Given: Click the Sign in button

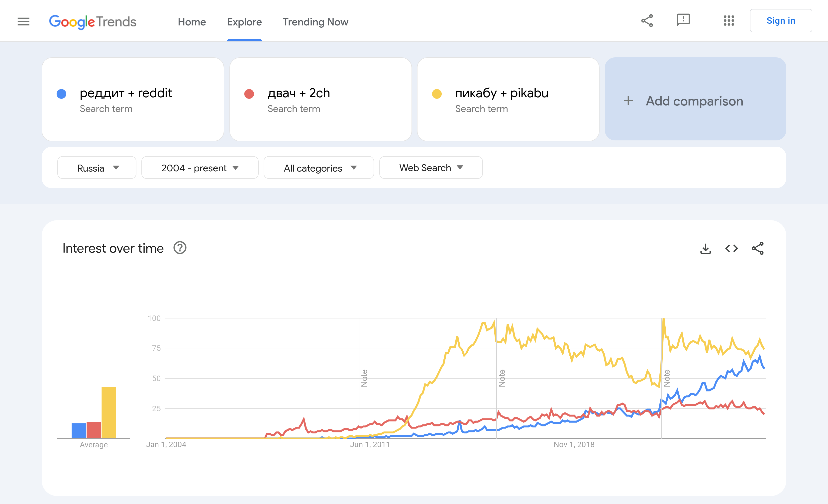Looking at the screenshot, I should 781,21.
